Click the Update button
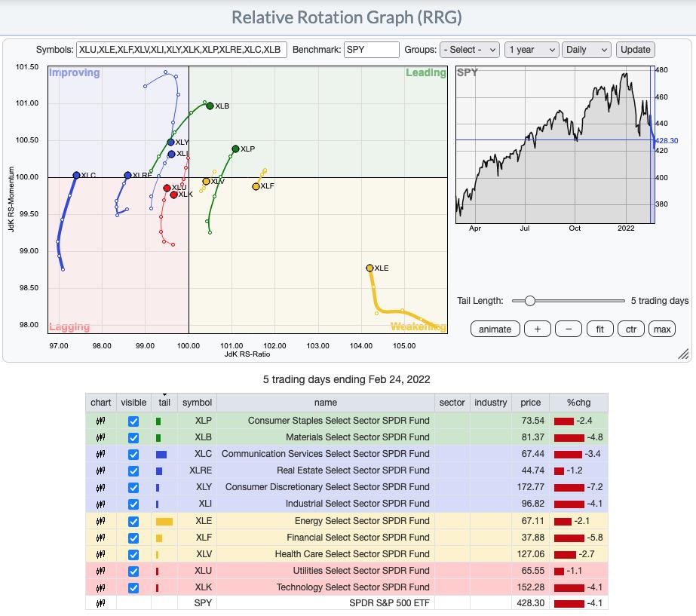 (635, 50)
